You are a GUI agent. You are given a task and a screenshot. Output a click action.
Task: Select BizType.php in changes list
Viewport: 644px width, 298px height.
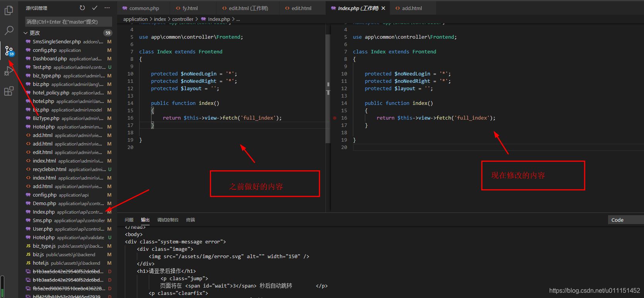click(x=68, y=118)
